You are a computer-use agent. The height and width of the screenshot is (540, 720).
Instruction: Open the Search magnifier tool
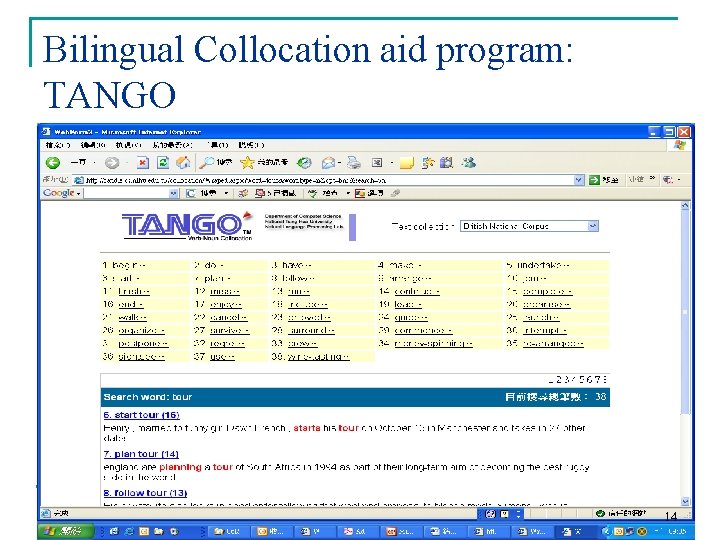point(206,162)
